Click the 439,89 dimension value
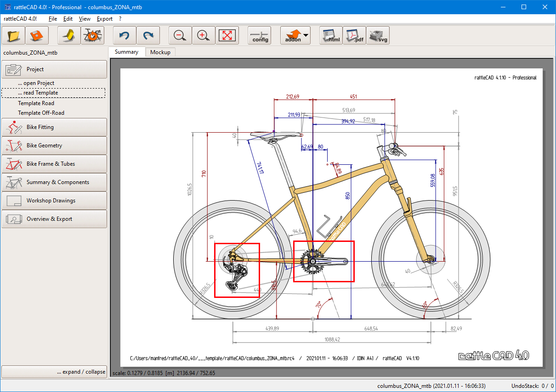 pos(273,328)
